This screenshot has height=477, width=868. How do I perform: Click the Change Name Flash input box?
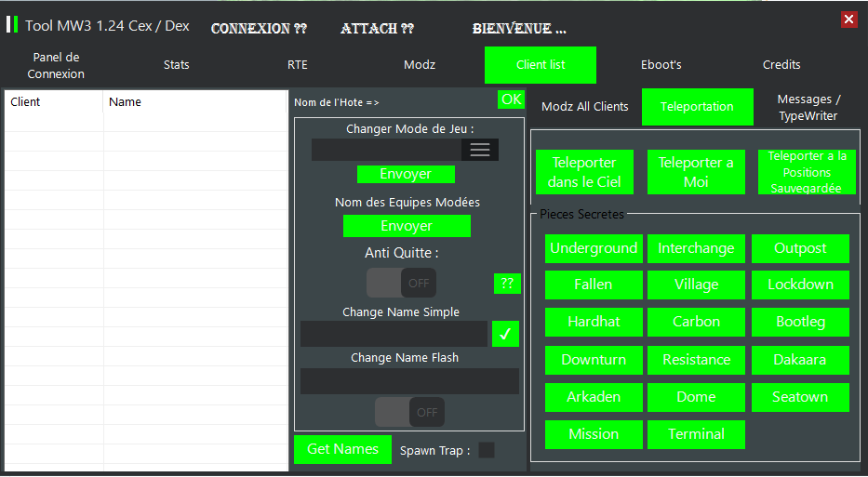pyautogui.click(x=409, y=380)
